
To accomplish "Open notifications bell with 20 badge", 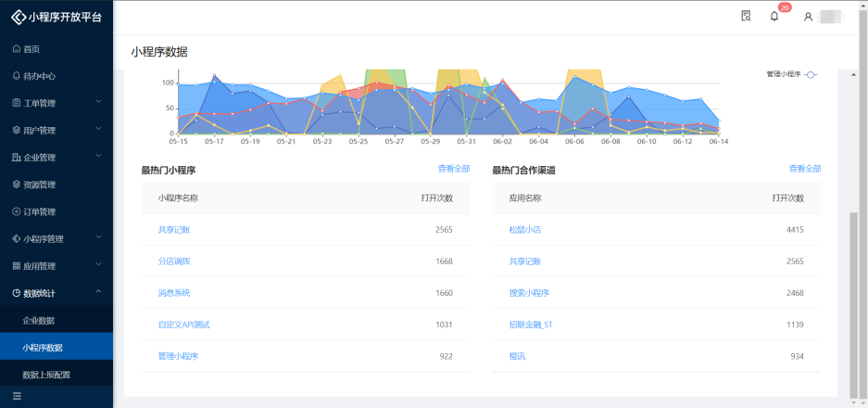I will pos(774,16).
